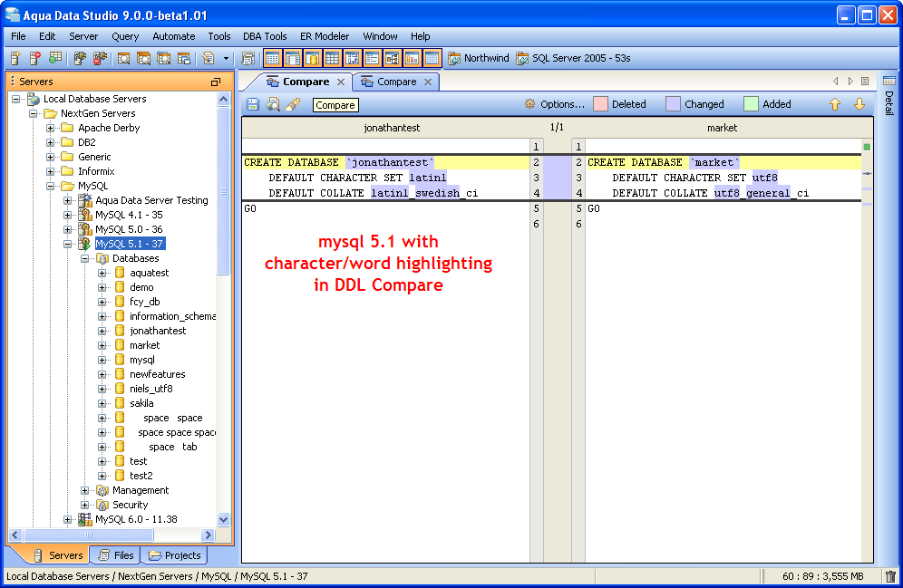Open the DBA Tools menu
903x588 pixels.
tap(265, 36)
